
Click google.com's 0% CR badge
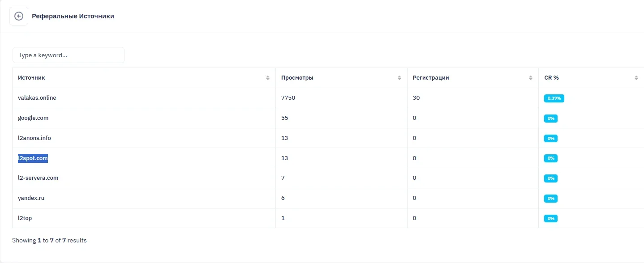tap(551, 119)
